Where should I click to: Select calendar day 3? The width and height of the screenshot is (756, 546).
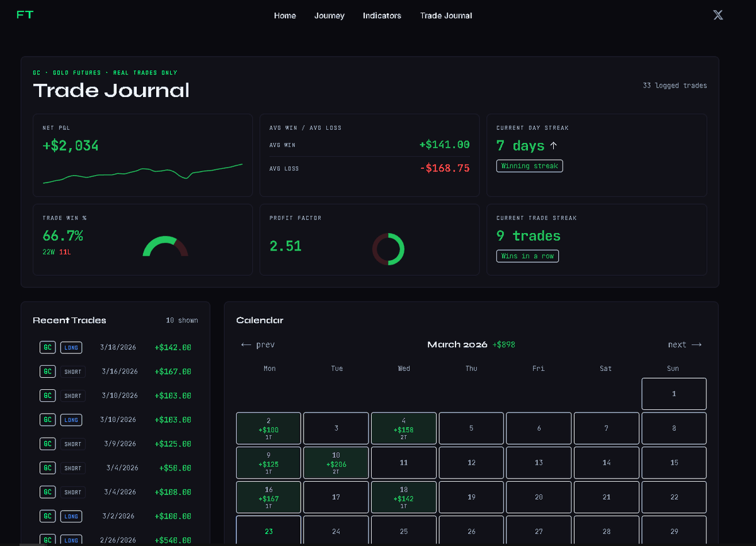tap(336, 428)
